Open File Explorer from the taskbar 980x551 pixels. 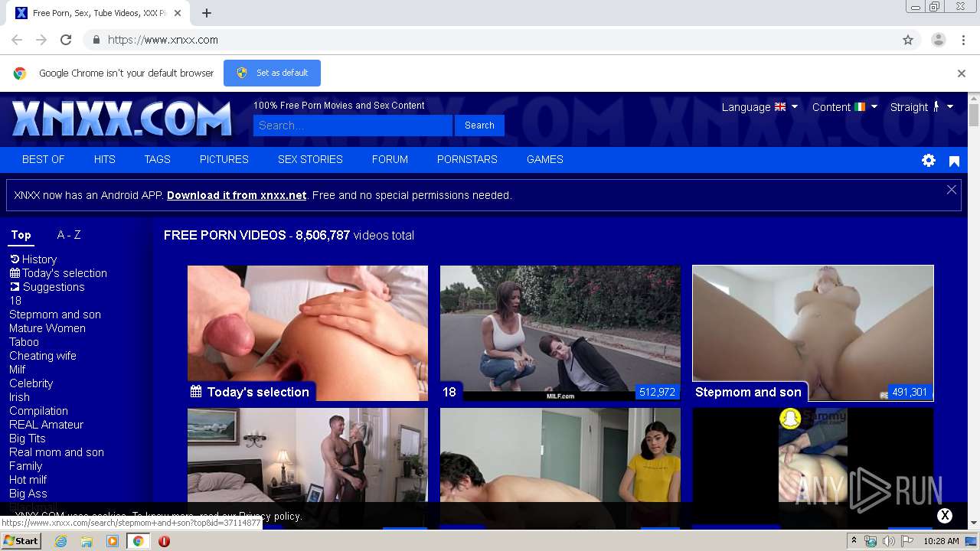tap(87, 541)
